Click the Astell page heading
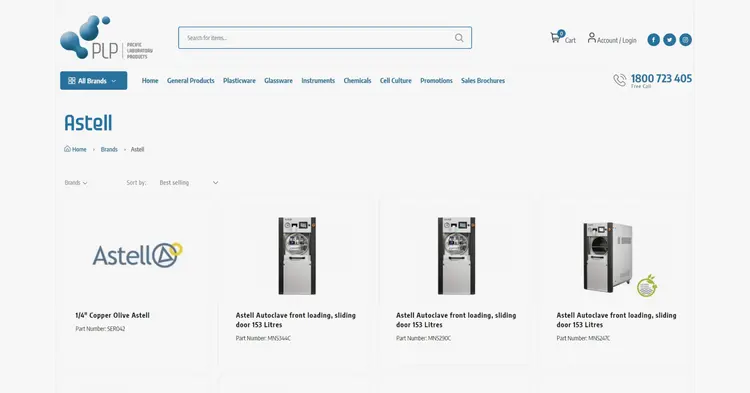This screenshot has width=750, height=393. pos(88,123)
